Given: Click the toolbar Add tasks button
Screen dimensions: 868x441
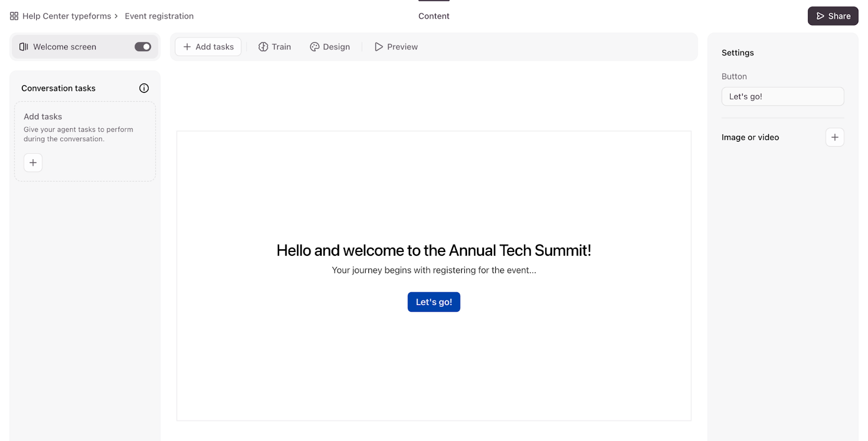Looking at the screenshot, I should [x=208, y=47].
